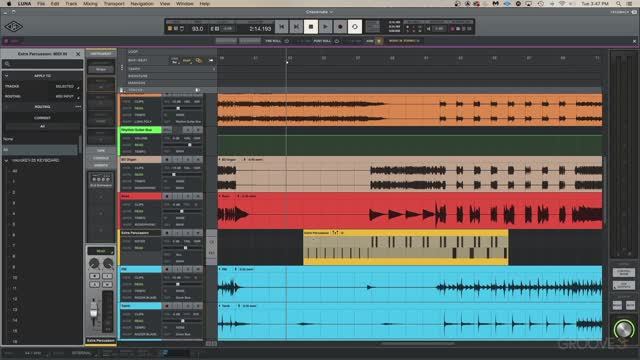Open the READ automation dropdown on channel strip
The width and height of the screenshot is (640, 360).
coord(101,251)
